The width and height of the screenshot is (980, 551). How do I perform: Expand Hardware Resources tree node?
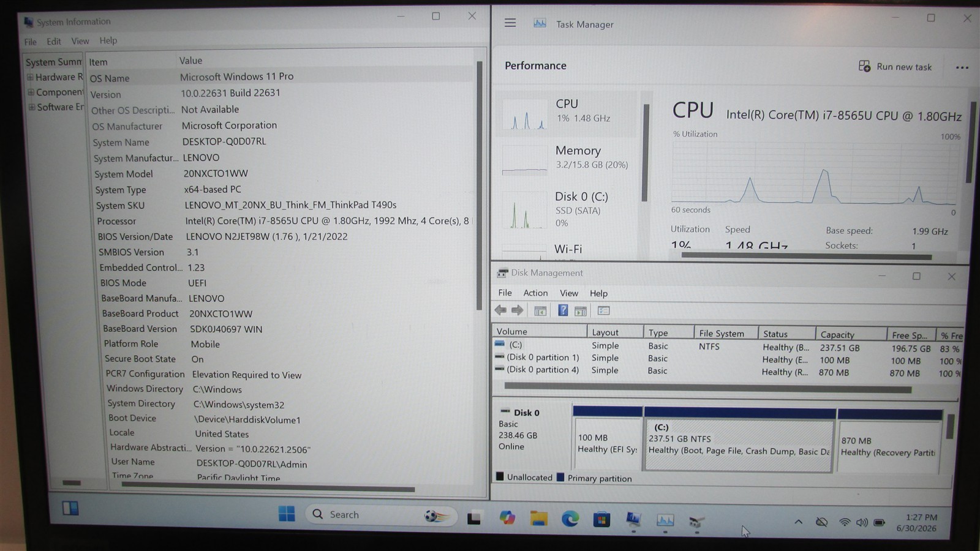pos(30,77)
